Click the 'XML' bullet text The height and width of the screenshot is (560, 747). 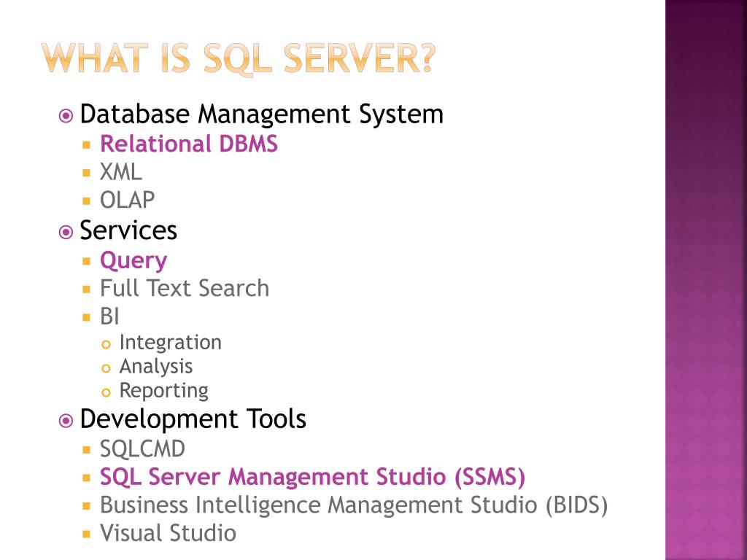[x=121, y=172]
